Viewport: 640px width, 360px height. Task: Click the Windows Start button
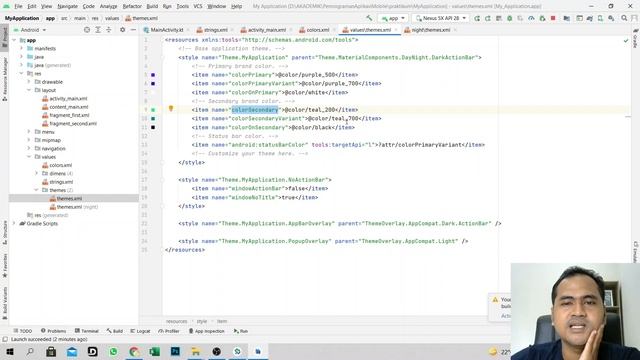tap(10, 351)
